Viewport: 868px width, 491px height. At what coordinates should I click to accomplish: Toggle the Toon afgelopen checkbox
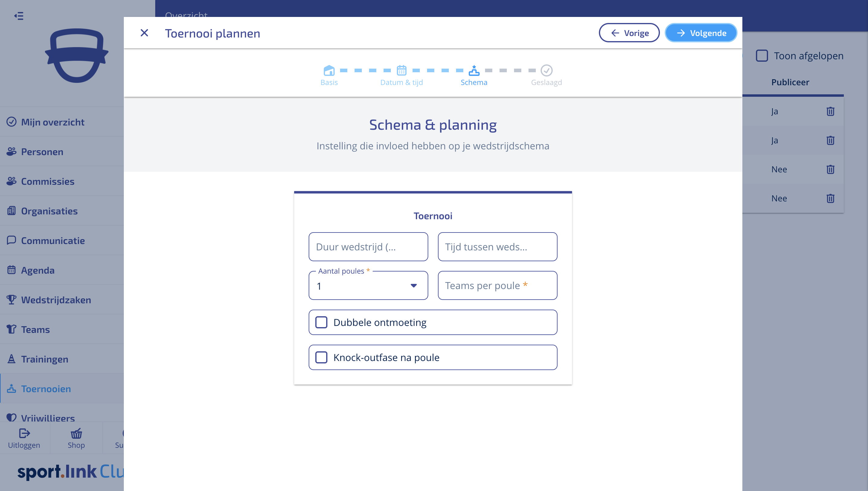click(762, 56)
